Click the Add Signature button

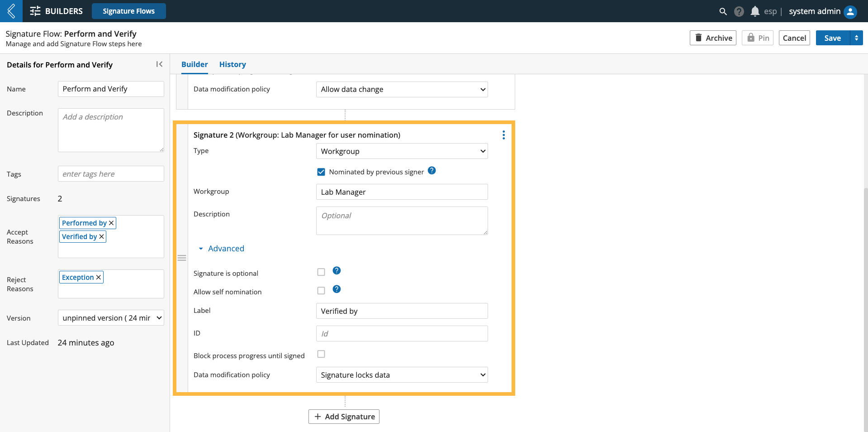(x=344, y=417)
